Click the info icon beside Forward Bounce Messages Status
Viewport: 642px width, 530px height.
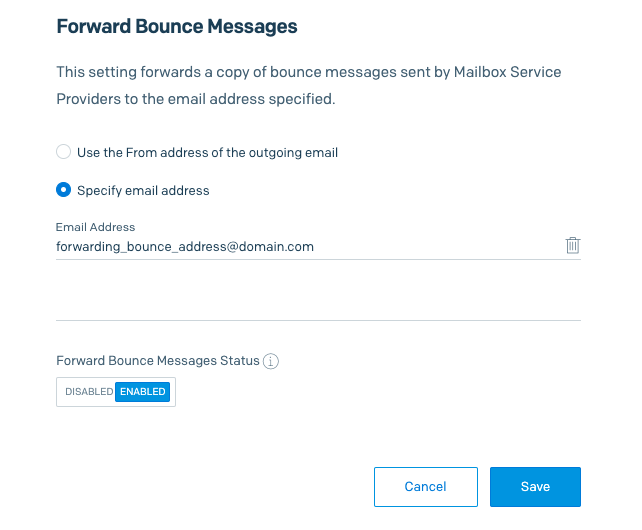coord(271,361)
